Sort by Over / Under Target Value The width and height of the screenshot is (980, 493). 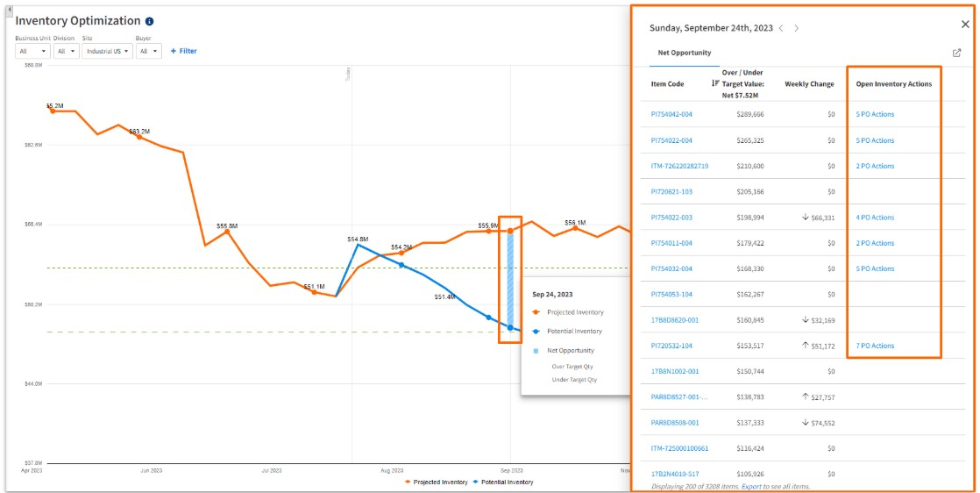click(715, 83)
